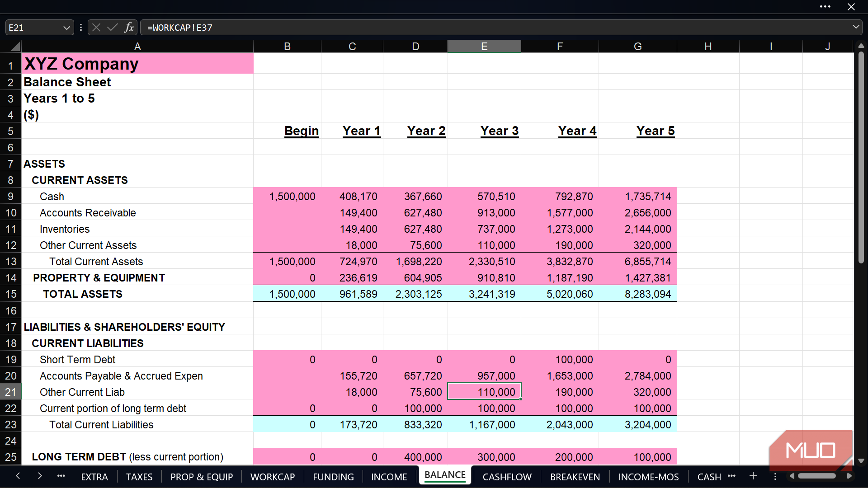
Task: Click the Year 4 column heading cell
Action: point(560,131)
